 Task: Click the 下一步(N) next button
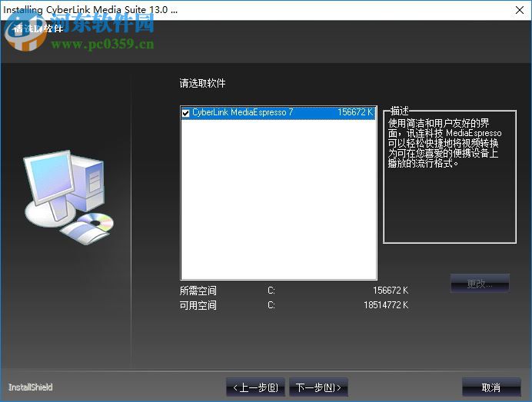pos(318,387)
